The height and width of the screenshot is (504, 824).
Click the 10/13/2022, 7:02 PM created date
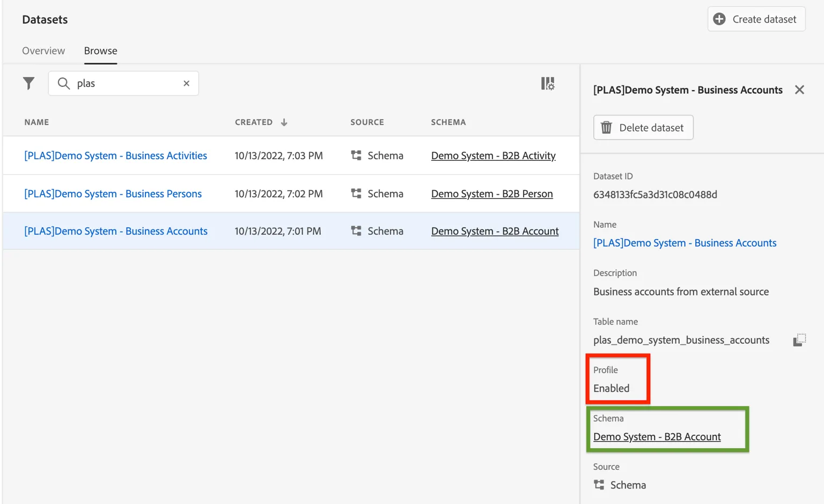pyautogui.click(x=279, y=194)
